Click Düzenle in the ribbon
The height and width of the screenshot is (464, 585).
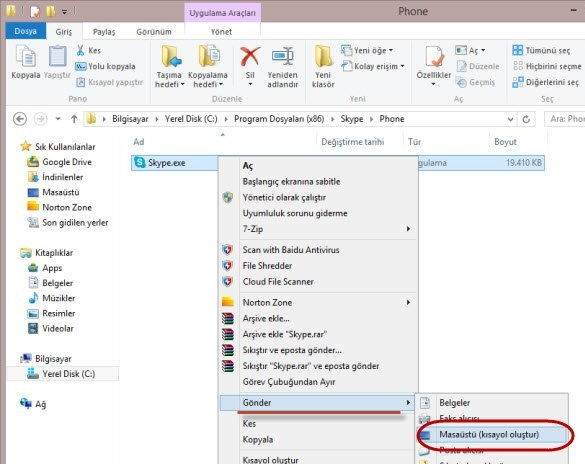[478, 66]
